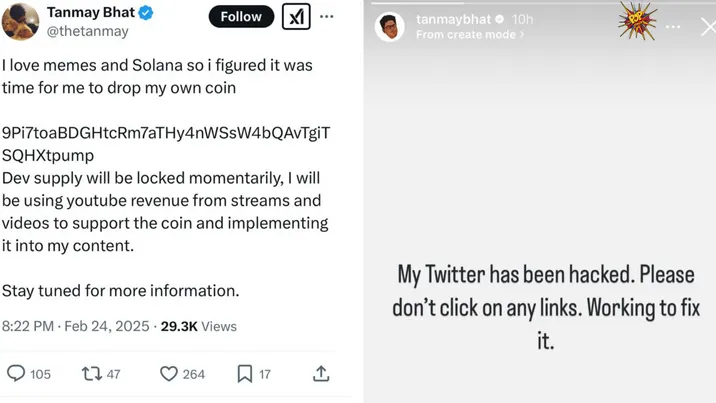Follow Tanmay Bhat

pyautogui.click(x=240, y=17)
